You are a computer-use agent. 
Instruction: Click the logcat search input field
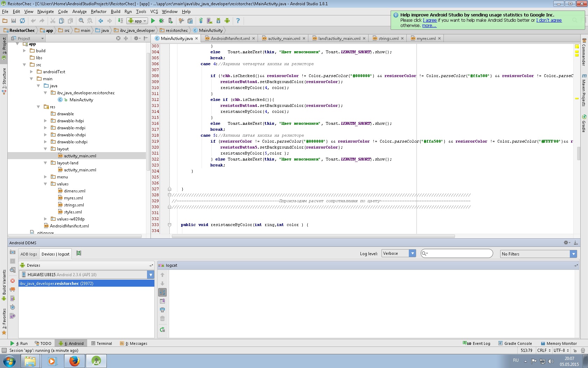click(x=457, y=253)
